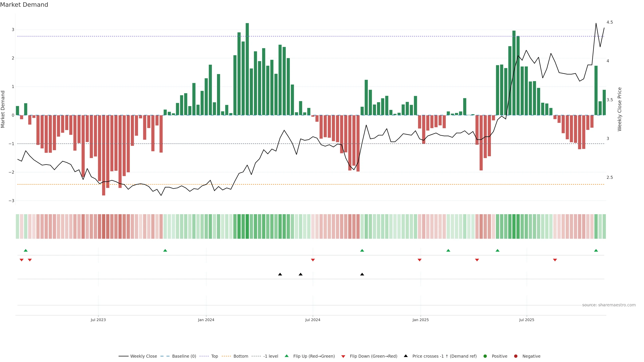Click black triangle Price crosses legend icon

(406, 356)
